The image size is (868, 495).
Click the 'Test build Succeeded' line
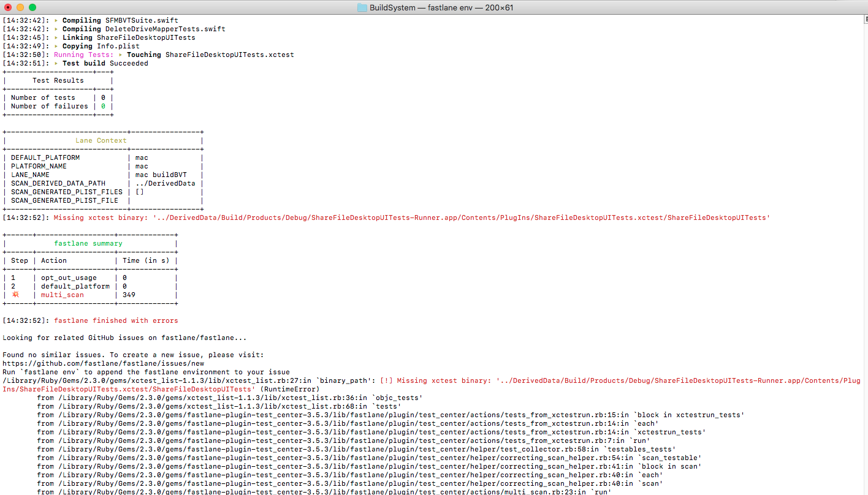[x=75, y=63]
